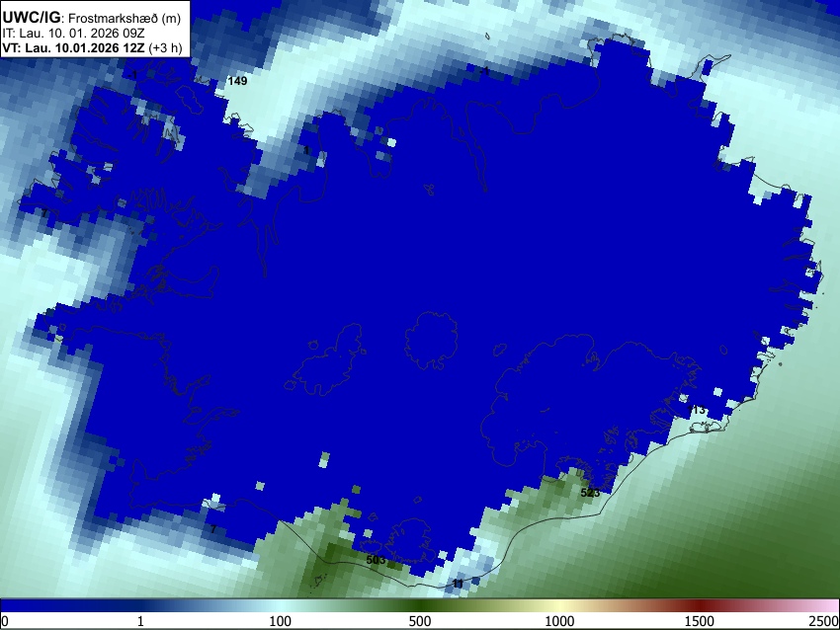Select the "Frostmarkshæð (m)" parameter label
This screenshot has height=630, width=840.
tap(125, 18)
